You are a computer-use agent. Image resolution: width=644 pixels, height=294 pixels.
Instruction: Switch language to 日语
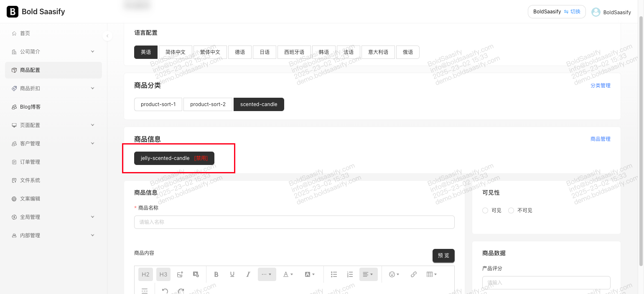(265, 52)
